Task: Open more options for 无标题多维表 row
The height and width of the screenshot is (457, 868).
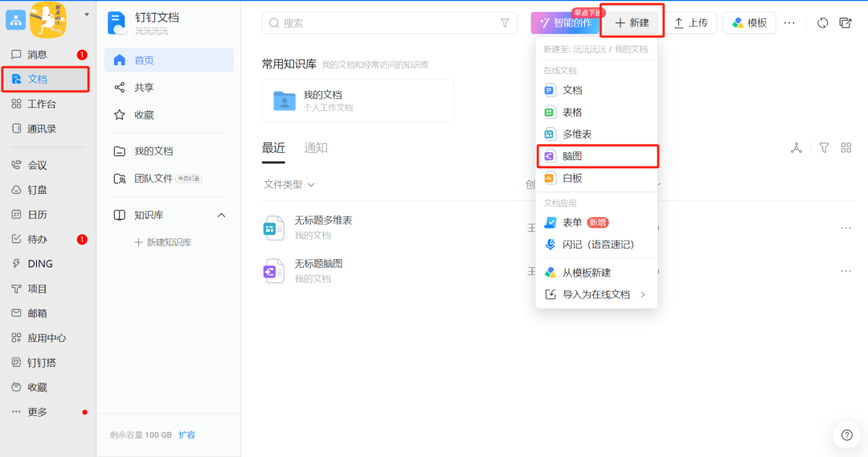Action: 845,228
